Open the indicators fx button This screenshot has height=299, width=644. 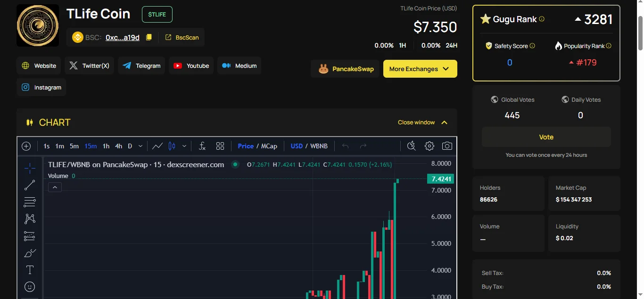tap(202, 146)
